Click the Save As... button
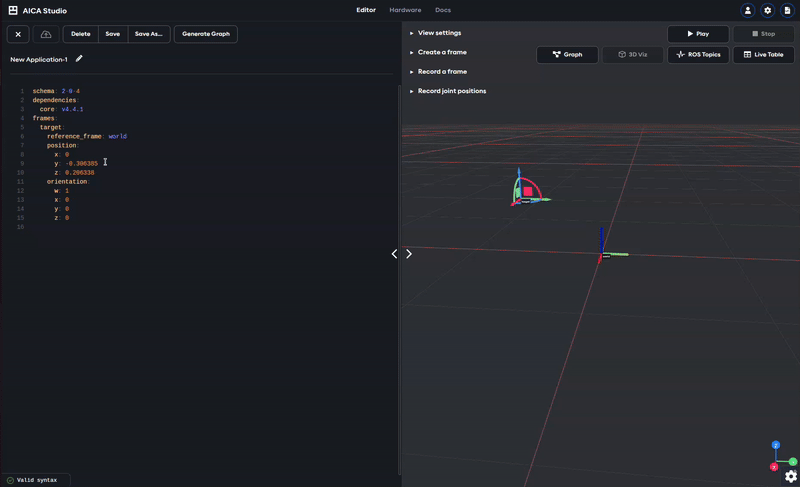800x487 pixels. point(148,34)
